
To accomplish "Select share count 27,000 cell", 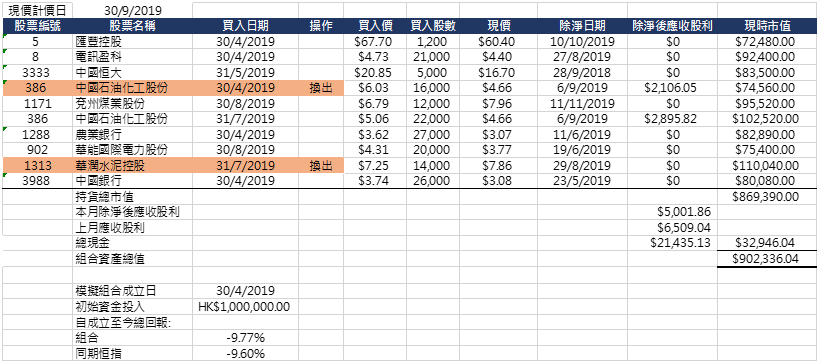I will coord(432,135).
